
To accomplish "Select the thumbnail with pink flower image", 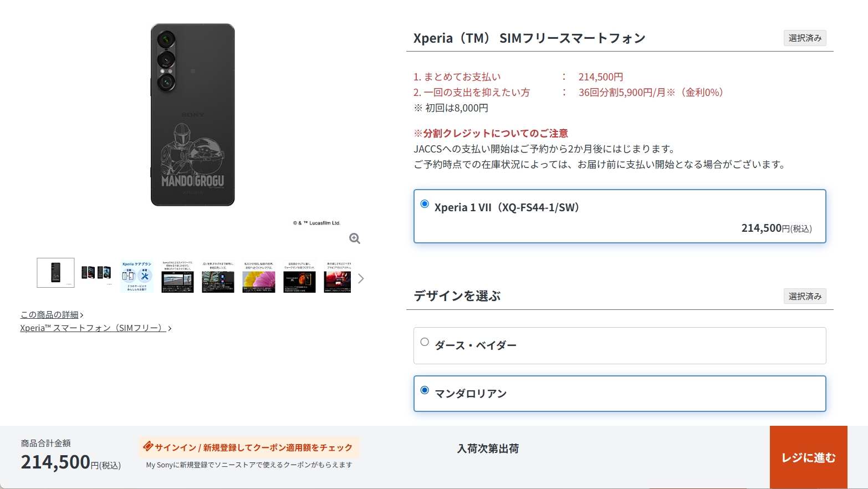I will click(259, 277).
